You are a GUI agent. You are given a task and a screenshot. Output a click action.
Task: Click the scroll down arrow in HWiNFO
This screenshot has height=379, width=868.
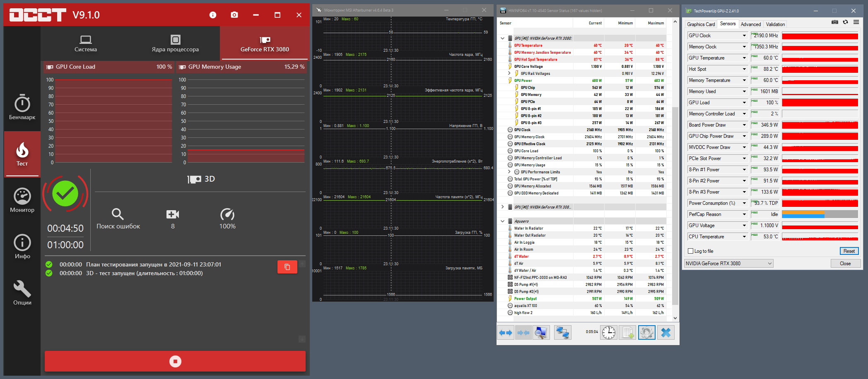tap(675, 318)
